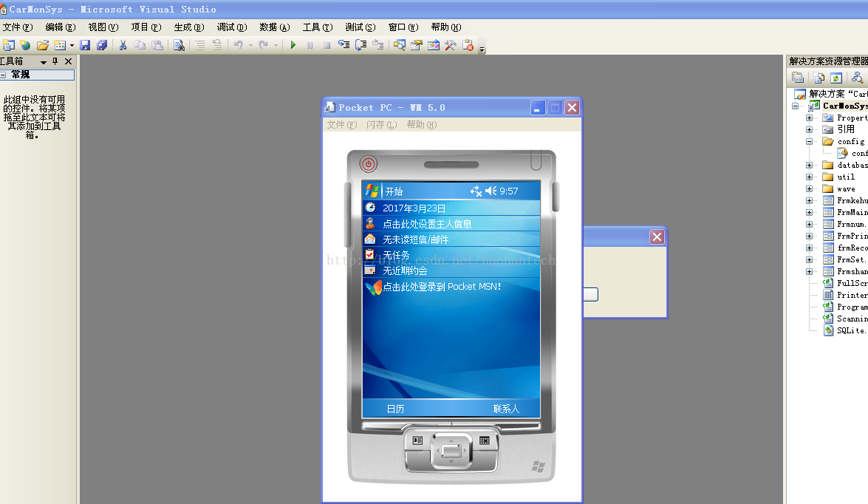Collapse the config folder node

(810, 142)
